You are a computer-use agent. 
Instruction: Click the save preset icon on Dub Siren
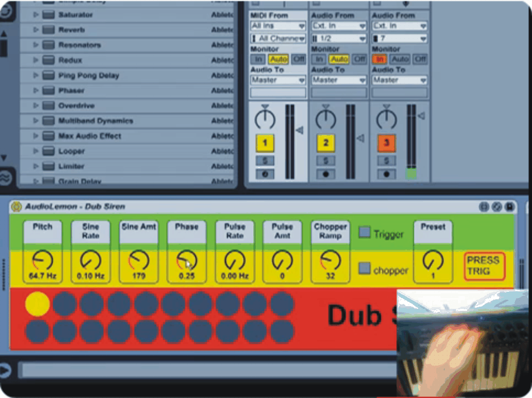click(x=509, y=207)
